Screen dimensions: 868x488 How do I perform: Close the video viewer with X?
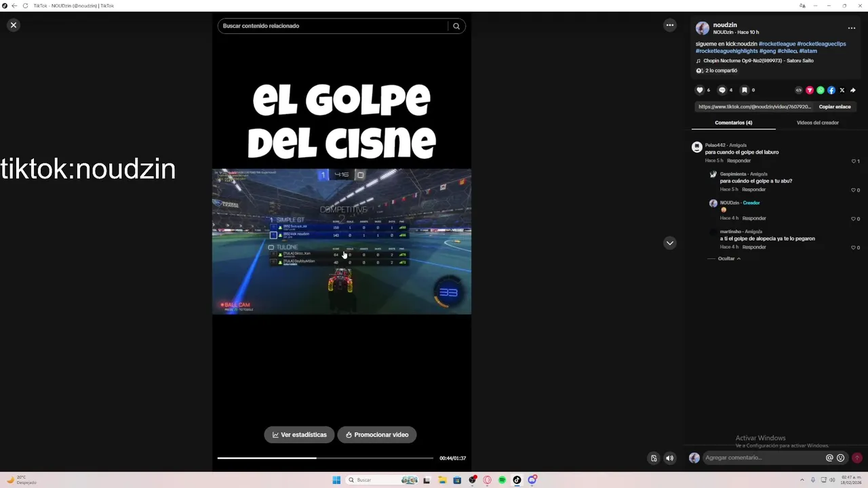(14, 25)
